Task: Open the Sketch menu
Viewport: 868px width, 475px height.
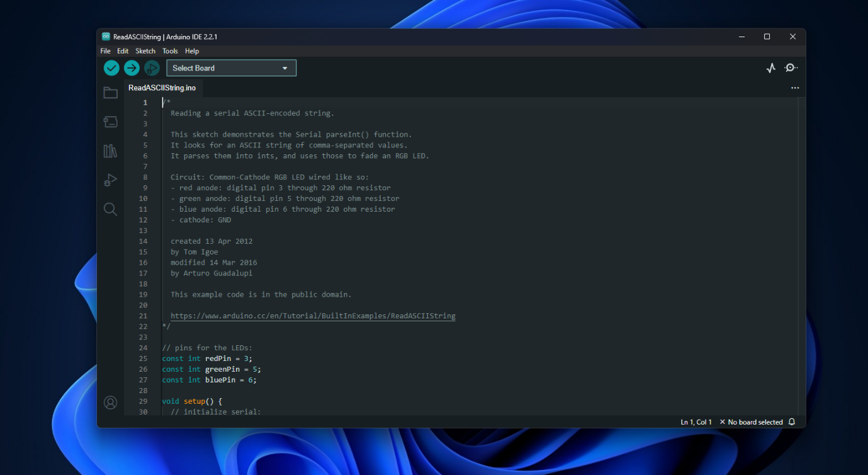Action: [x=145, y=51]
